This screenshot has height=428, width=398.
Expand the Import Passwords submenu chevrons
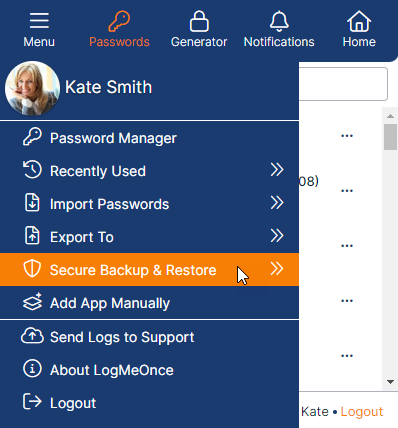pyautogui.click(x=277, y=202)
